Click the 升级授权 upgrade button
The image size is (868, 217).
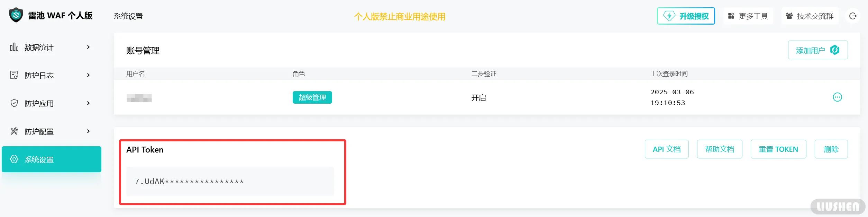[x=686, y=16]
